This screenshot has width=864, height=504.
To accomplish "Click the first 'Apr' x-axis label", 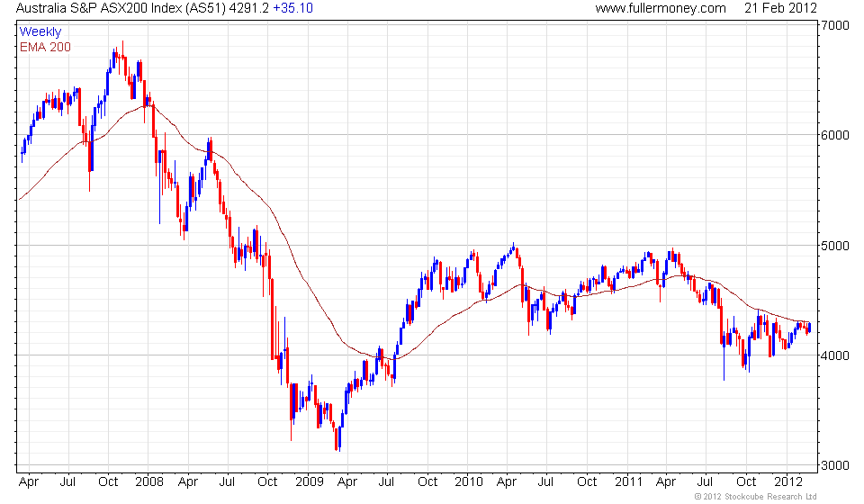I will 29,482.
